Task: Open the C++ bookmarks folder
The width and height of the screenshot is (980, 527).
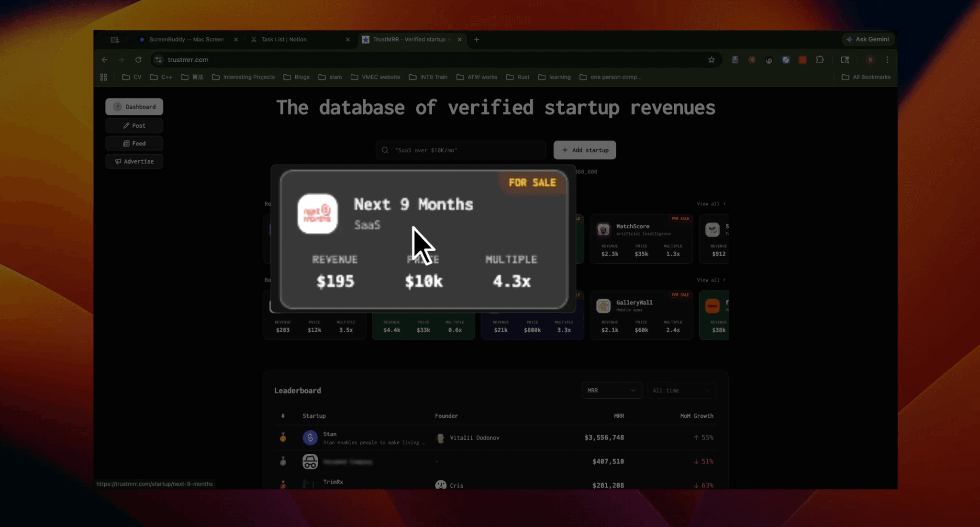Action: (161, 77)
